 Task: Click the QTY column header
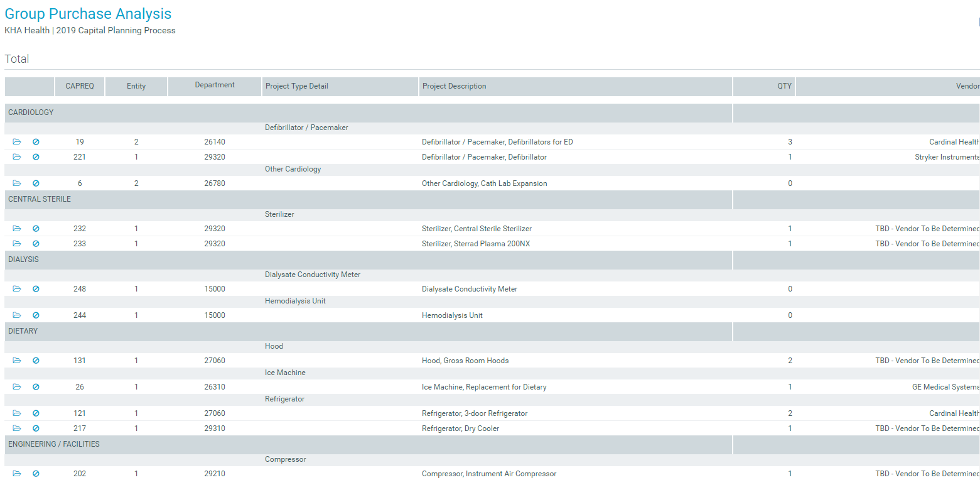(x=764, y=87)
